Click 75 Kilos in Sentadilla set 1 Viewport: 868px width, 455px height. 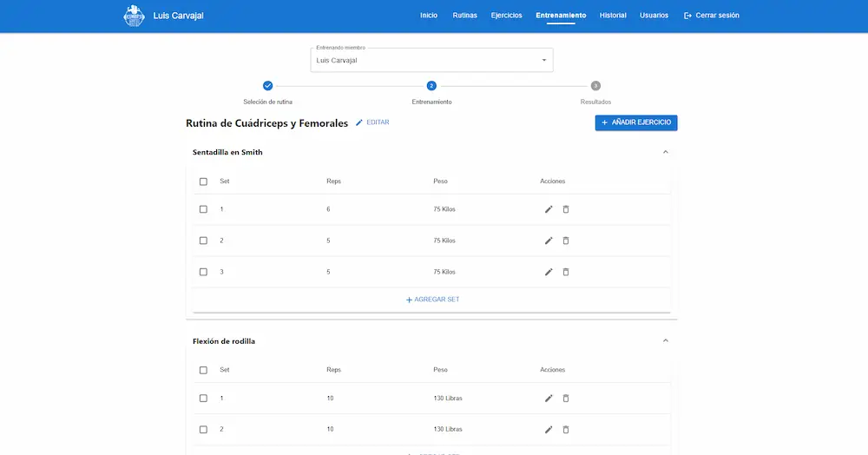tap(444, 209)
